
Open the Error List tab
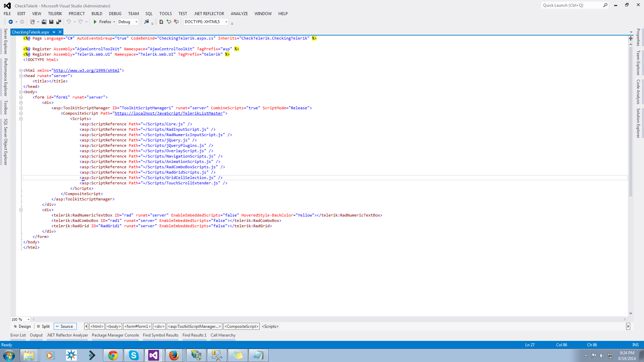click(x=18, y=335)
